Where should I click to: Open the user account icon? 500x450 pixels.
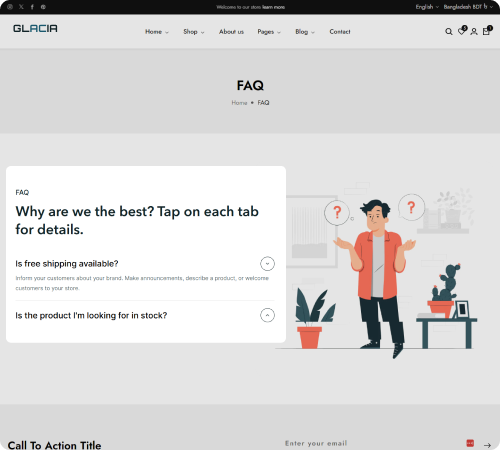pos(474,32)
